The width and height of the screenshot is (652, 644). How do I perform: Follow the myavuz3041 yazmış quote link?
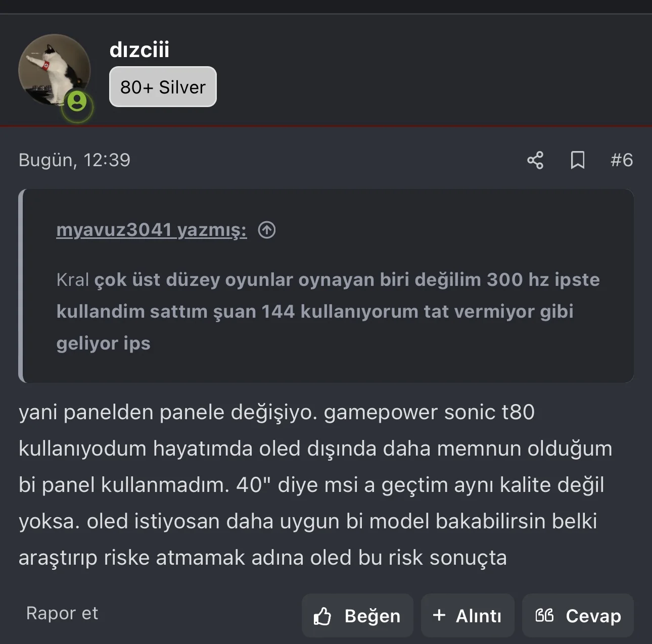[152, 230]
